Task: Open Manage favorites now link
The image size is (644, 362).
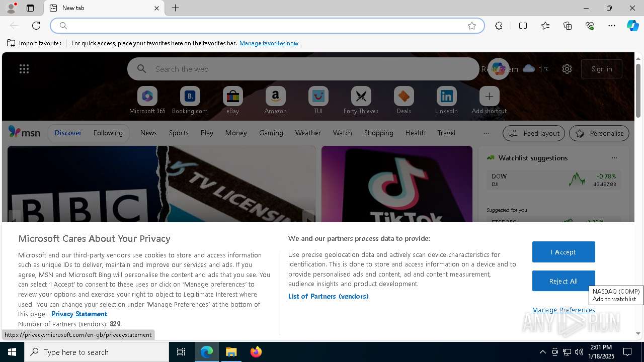Action: tap(269, 43)
